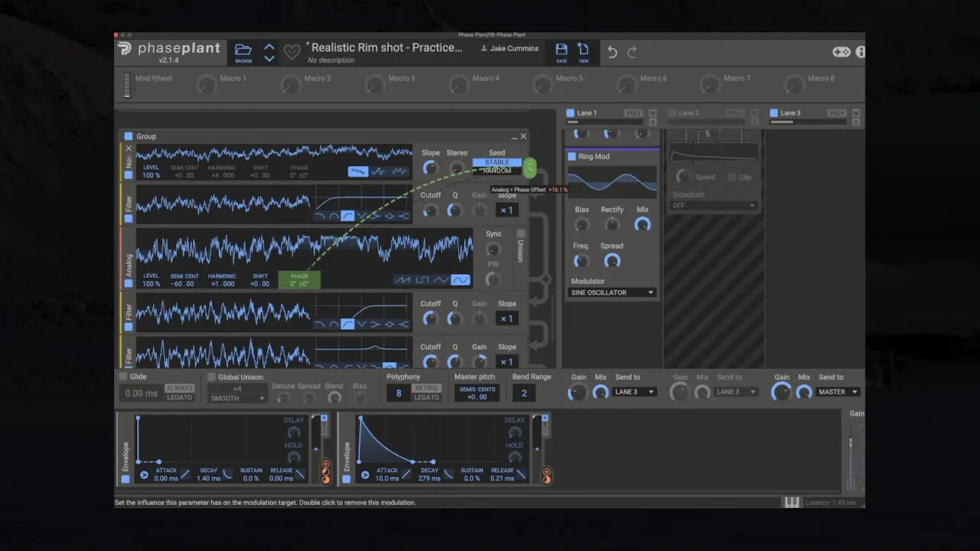Mute Lane 1 with the M button
The width and height of the screenshot is (980, 551).
(x=653, y=113)
